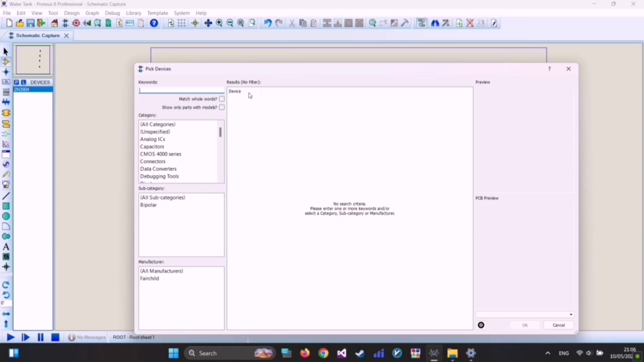Select the Connectors category

coord(152,162)
